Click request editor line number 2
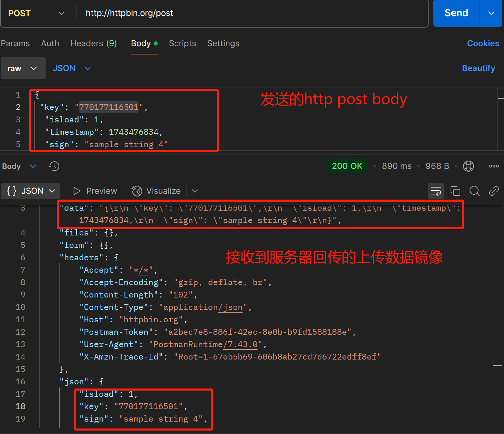Image resolution: width=504 pixels, height=434 pixels. point(18,107)
